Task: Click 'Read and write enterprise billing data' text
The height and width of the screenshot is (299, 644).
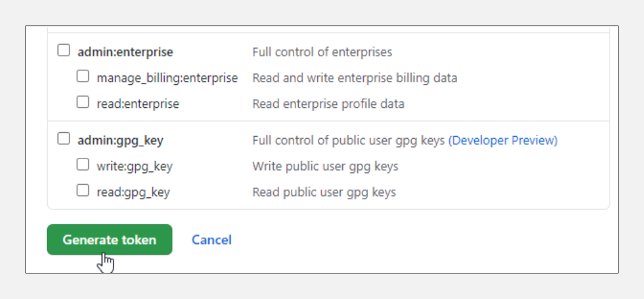Action: 354,78
